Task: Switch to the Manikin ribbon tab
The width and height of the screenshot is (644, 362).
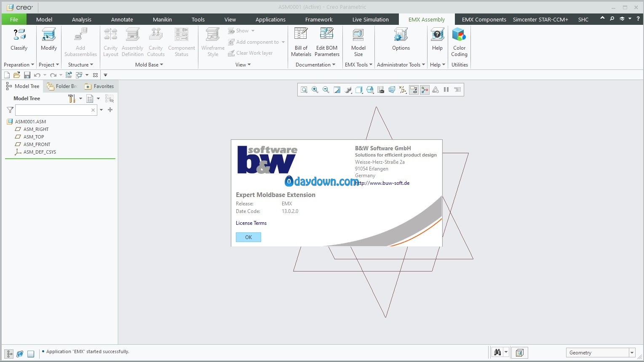Action: point(162,19)
